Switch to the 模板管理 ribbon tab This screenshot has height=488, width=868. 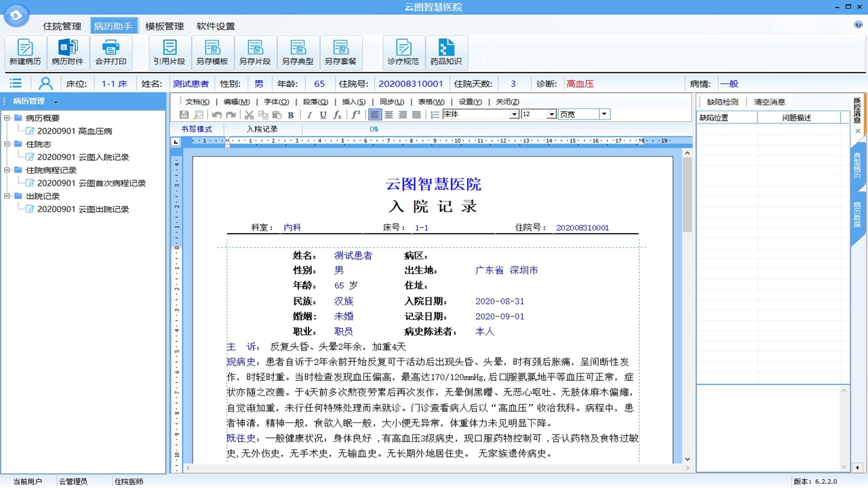click(163, 26)
